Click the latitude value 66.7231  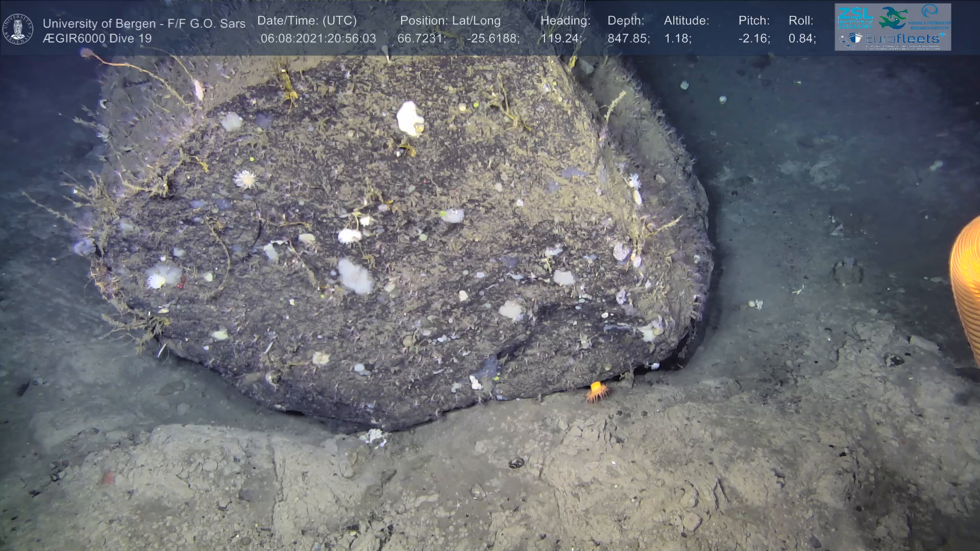point(420,39)
